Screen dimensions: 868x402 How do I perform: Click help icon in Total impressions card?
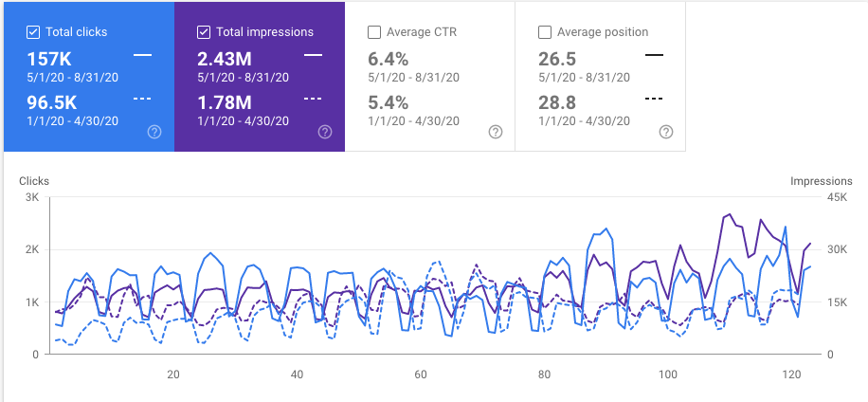(x=325, y=133)
